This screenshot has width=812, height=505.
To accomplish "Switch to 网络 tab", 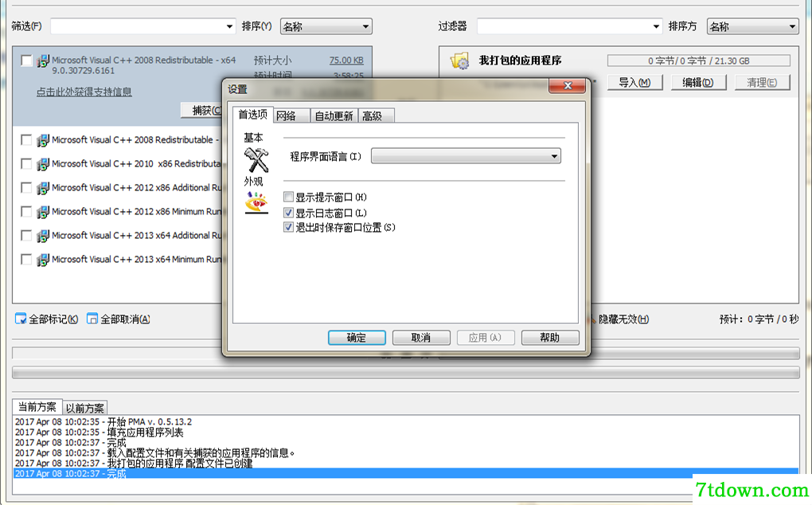I will click(291, 116).
